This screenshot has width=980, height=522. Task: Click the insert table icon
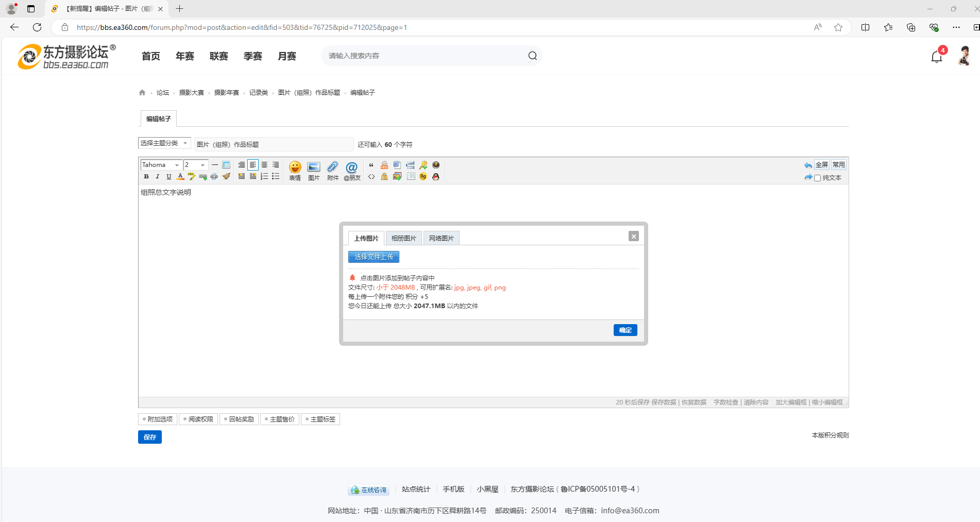click(226, 165)
